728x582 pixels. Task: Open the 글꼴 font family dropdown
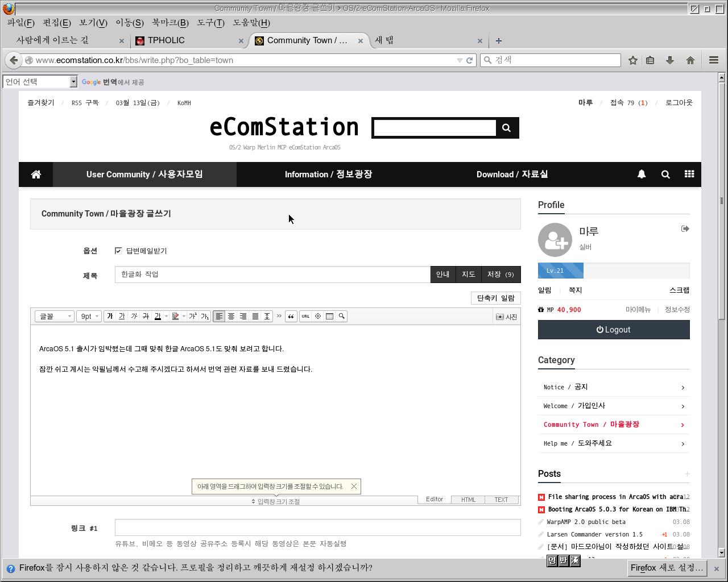pos(54,317)
